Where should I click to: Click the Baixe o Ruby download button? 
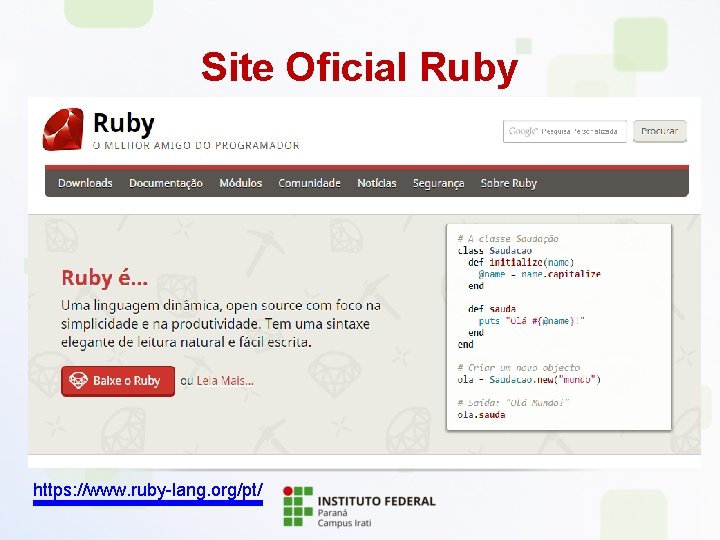(x=118, y=381)
